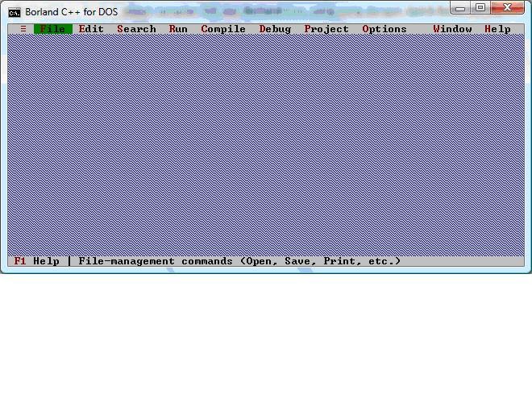The width and height of the screenshot is (532, 407).
Task: Open the Edit menu
Action: tap(91, 29)
